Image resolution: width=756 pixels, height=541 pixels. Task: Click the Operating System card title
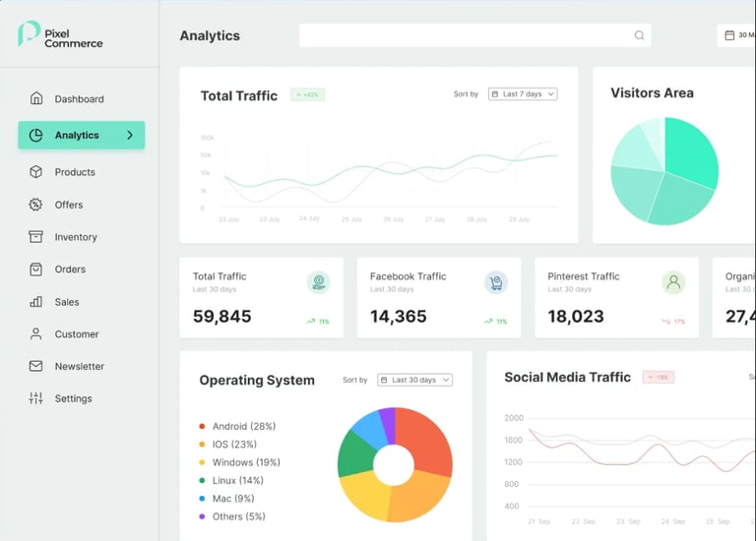pos(257,380)
